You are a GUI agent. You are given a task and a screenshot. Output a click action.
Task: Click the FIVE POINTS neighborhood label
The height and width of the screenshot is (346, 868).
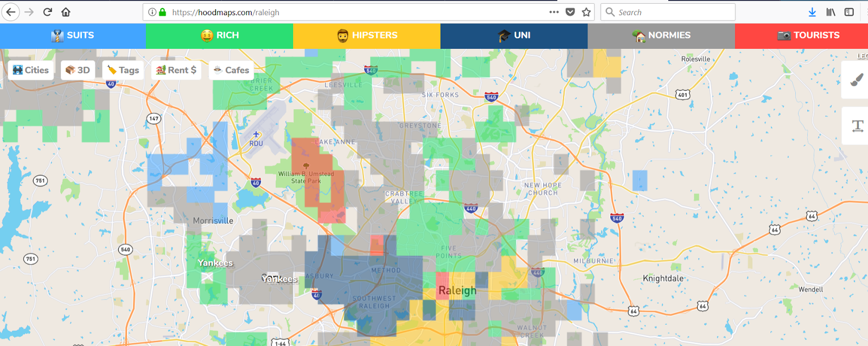click(449, 252)
